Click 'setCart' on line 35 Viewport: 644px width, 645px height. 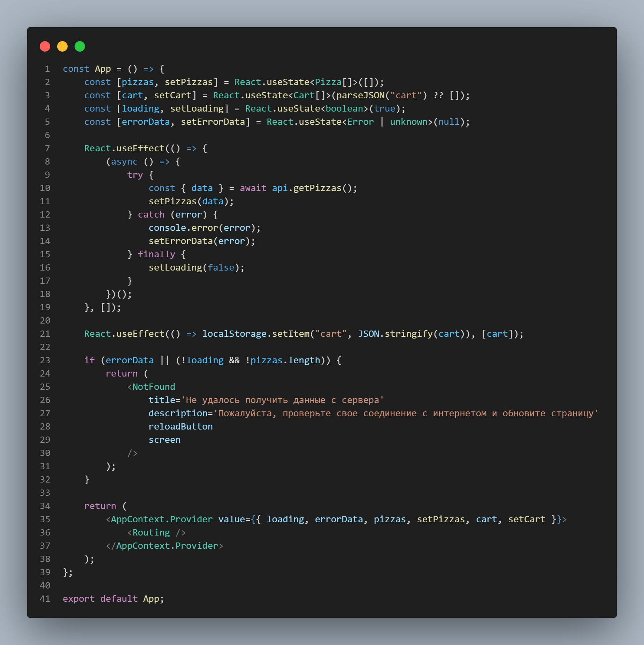point(527,519)
